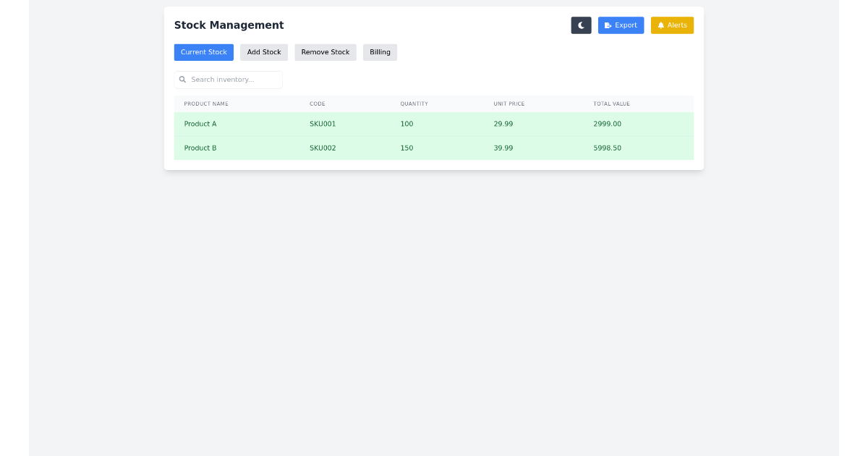Click the file icon inside Export button
Screen dimensions: 868x456
pyautogui.click(x=608, y=25)
